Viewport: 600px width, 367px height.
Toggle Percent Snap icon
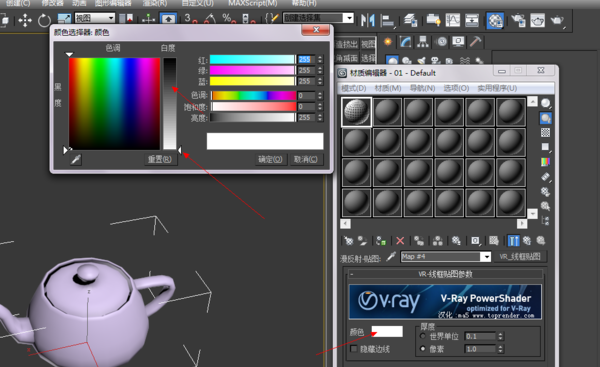pos(229,19)
